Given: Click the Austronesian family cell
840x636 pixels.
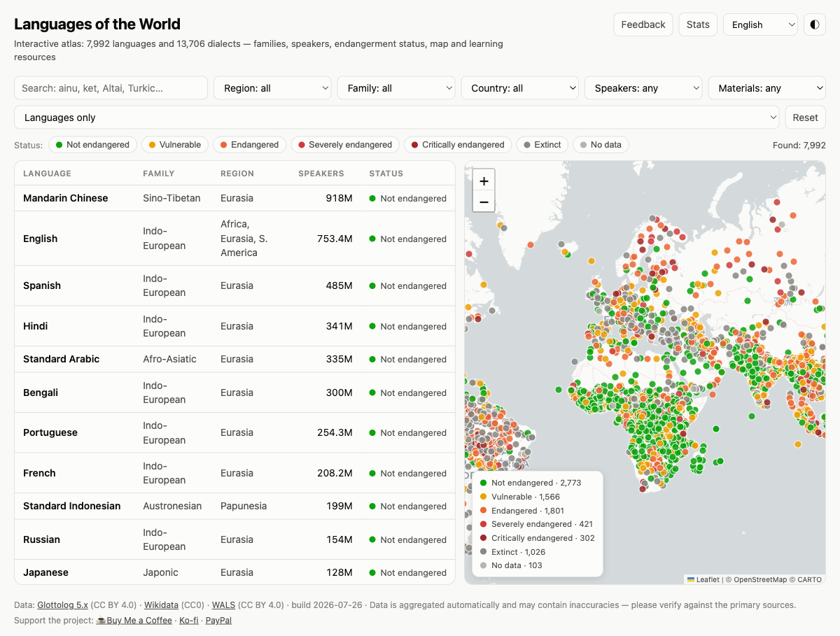Looking at the screenshot, I should 172,506.
